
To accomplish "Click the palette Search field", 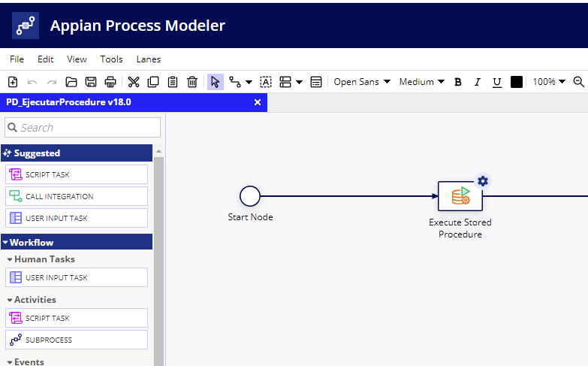I will point(83,128).
